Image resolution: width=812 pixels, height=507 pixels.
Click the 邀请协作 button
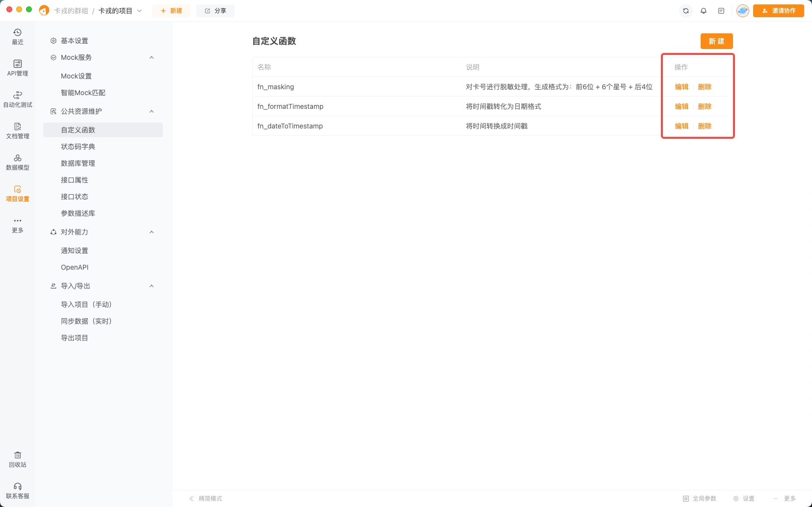point(779,11)
